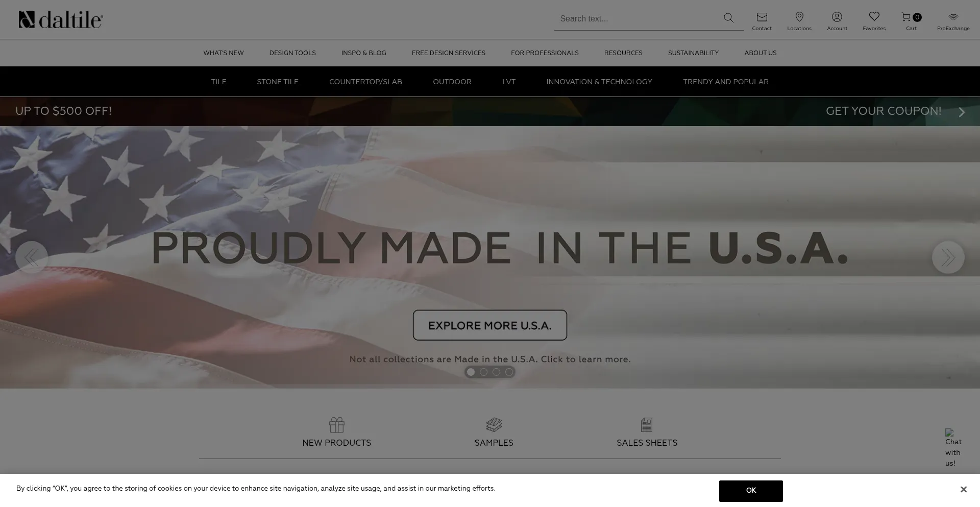This screenshot has width=980, height=507.
Task: Accept cookies with the OK button
Action: [751, 491]
